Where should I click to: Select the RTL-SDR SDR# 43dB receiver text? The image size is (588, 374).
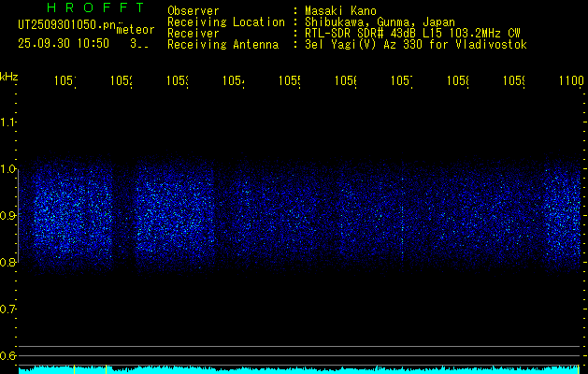pos(412,34)
